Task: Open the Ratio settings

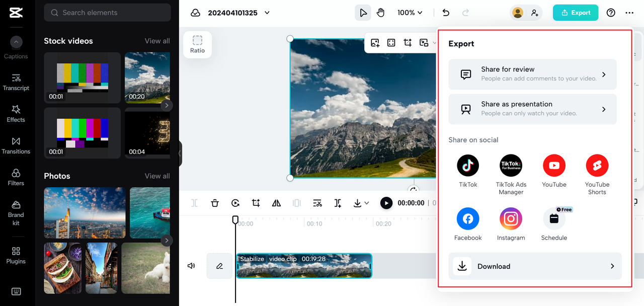Action: (197, 44)
